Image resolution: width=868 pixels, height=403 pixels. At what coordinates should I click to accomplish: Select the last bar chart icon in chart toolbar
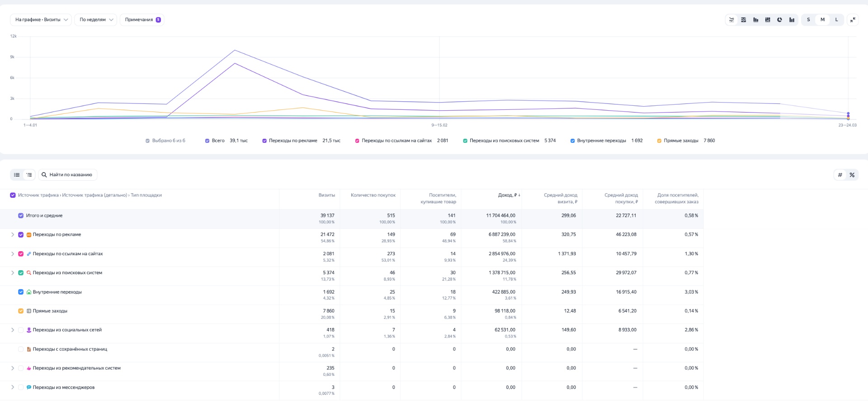point(792,20)
